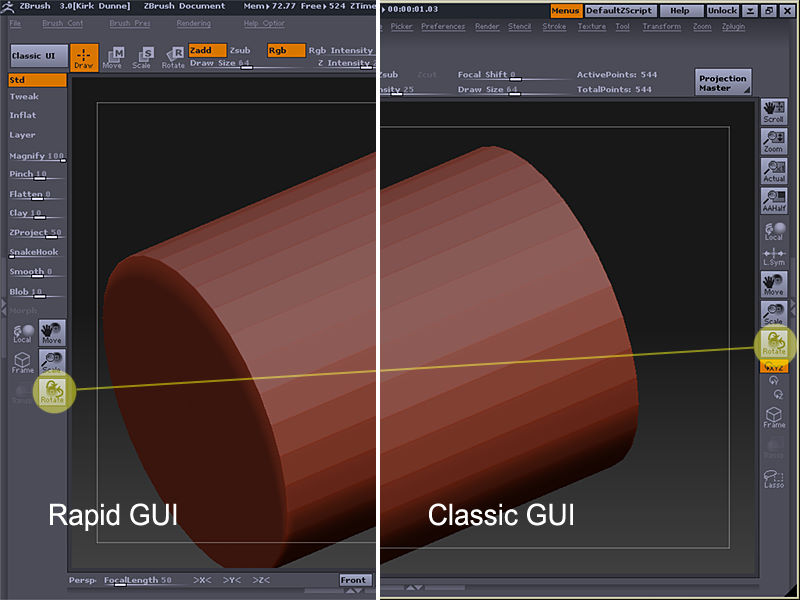Open the Texture menu
The width and height of the screenshot is (800, 600).
pos(592,27)
